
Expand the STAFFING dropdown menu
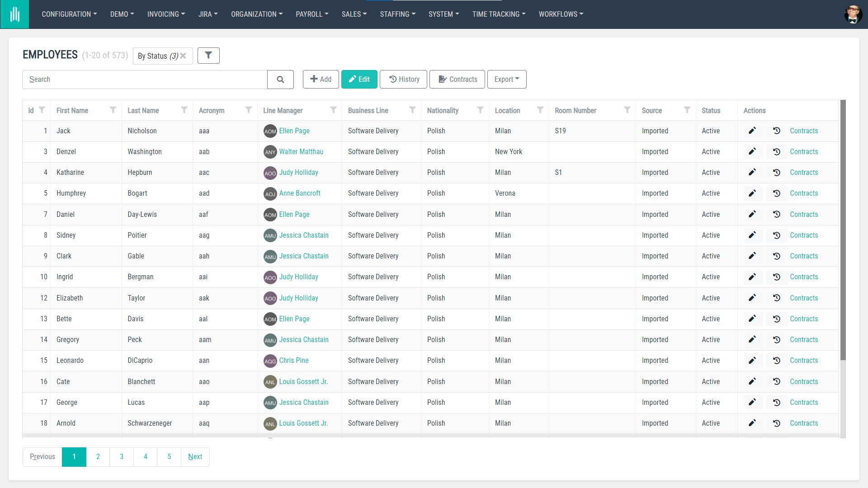(397, 14)
